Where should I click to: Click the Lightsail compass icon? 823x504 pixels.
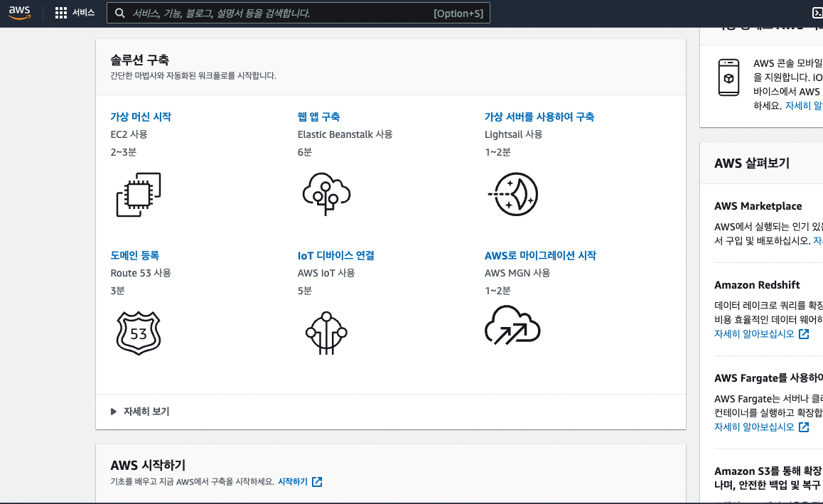pyautogui.click(x=513, y=194)
